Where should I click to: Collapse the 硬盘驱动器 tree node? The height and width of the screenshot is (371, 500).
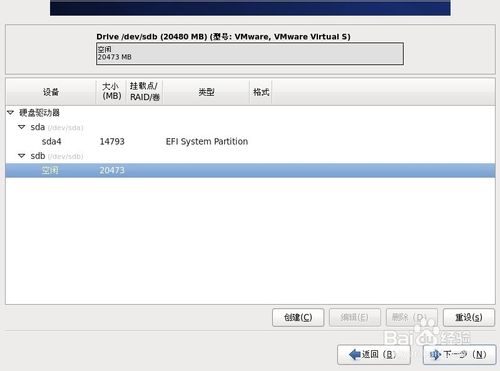point(11,113)
